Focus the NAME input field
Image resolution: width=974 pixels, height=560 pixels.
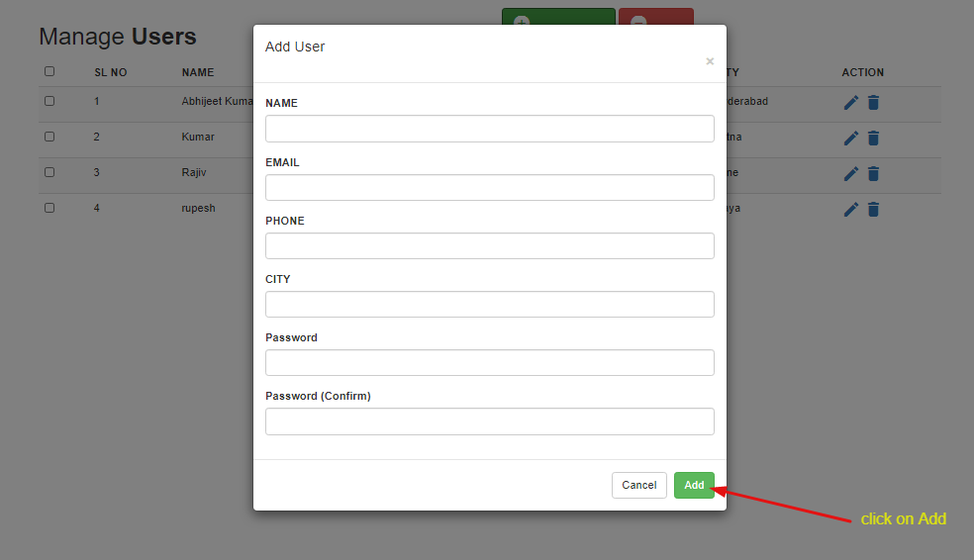(490, 129)
